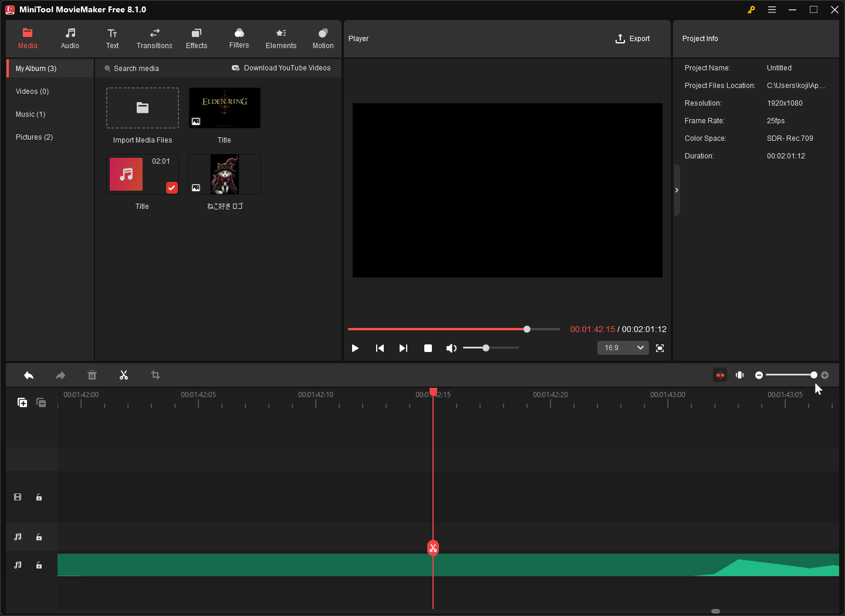Jump to previous frame
The width and height of the screenshot is (845, 616).
click(380, 348)
